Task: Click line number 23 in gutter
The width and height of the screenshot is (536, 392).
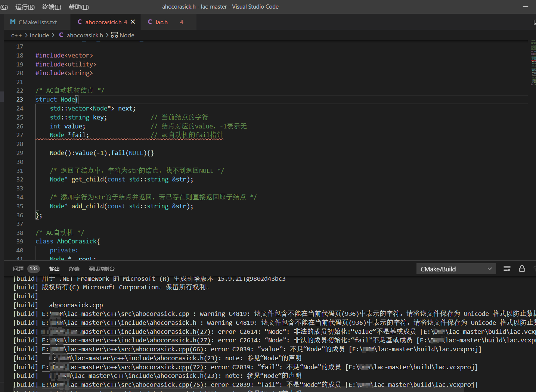Action: point(19,99)
